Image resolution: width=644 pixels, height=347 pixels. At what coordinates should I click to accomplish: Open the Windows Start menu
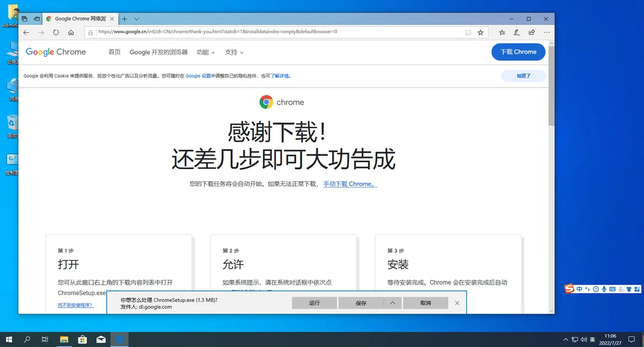coord(9,339)
